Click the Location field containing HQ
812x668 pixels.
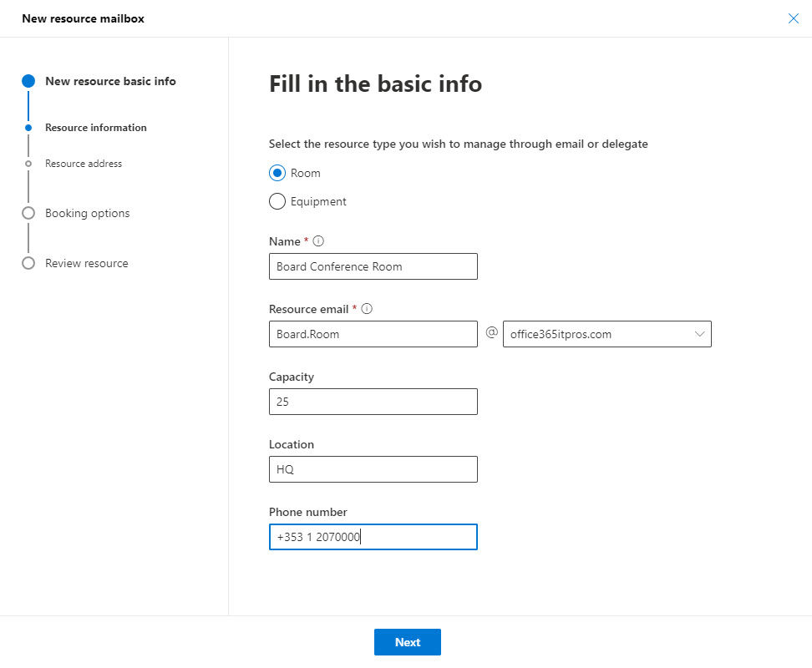(373, 469)
